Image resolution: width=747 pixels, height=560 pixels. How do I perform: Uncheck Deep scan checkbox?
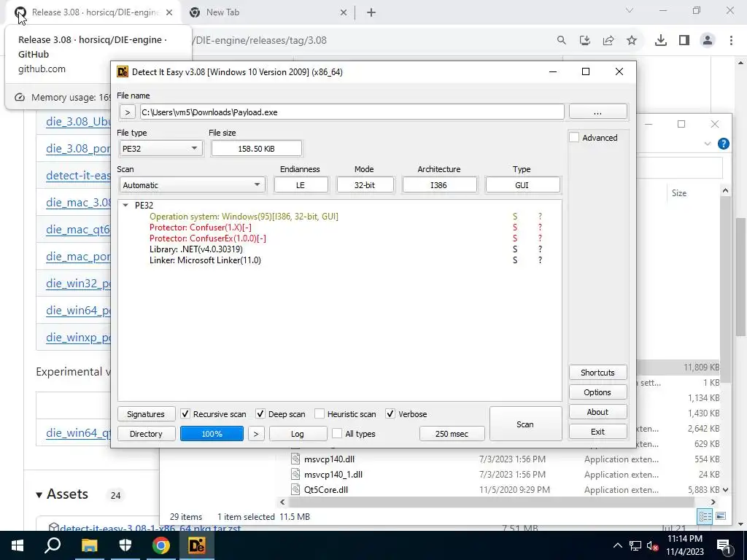(260, 414)
